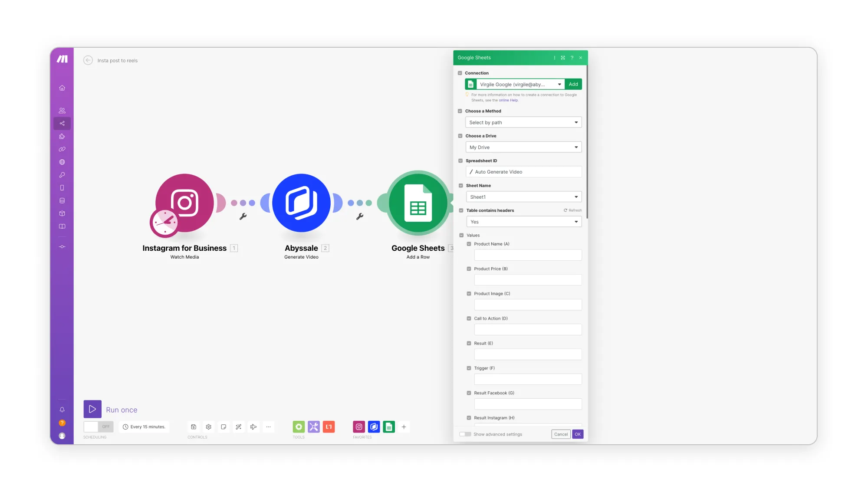The height and width of the screenshot is (492, 868).
Task: Select the Instagram for Business module
Action: point(184,203)
